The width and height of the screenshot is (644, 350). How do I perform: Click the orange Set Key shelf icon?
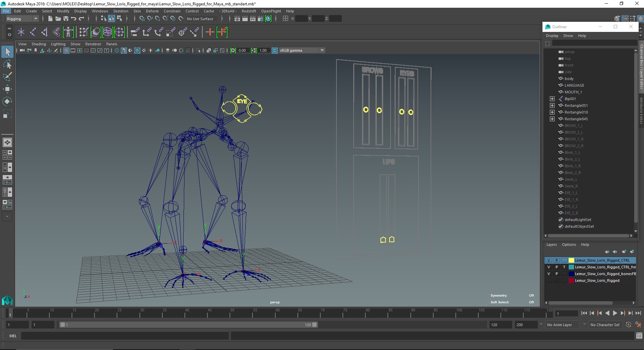pyautogui.click(x=210, y=32)
